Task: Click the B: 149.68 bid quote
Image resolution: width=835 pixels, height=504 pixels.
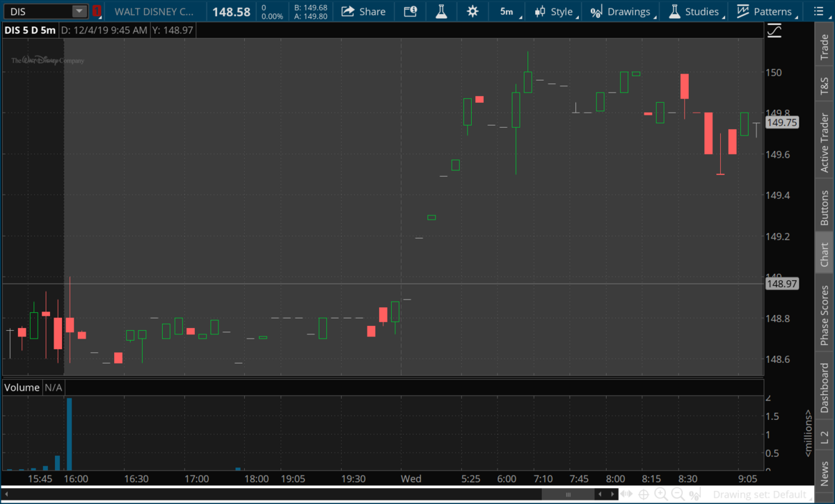Action: click(x=311, y=8)
